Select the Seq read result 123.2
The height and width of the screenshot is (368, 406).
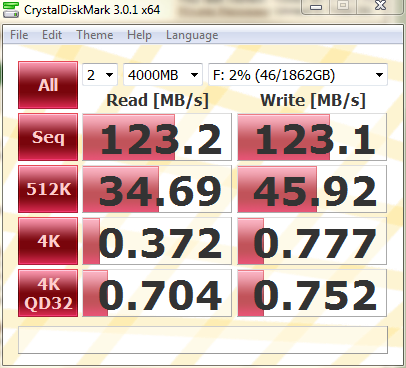157,137
